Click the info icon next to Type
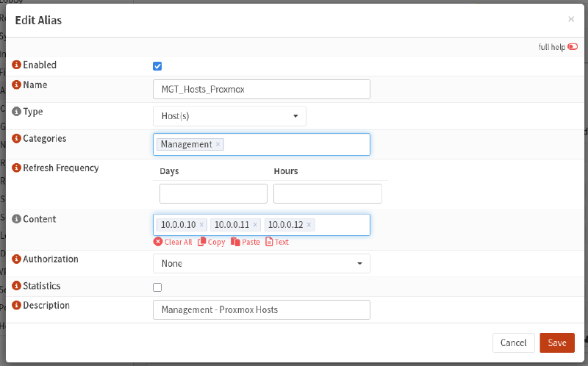This screenshot has width=588, height=366. click(16, 112)
